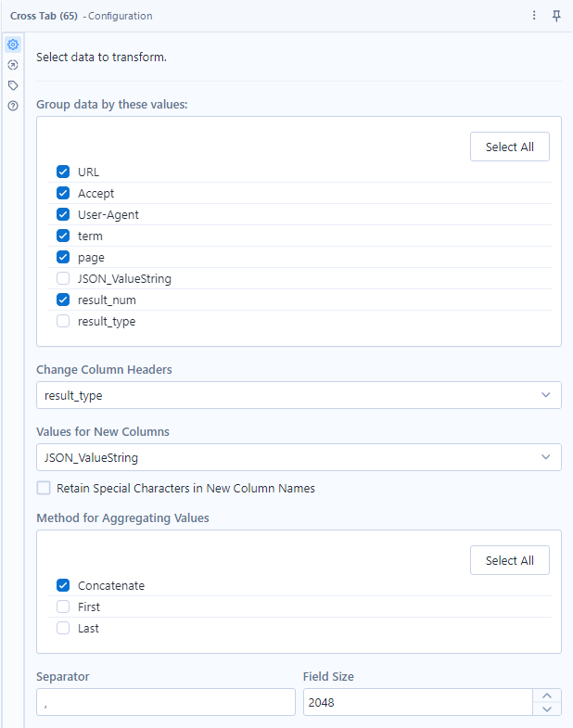Increase the Field Size value with up arrow
The width and height of the screenshot is (573, 728).
[x=547, y=696]
